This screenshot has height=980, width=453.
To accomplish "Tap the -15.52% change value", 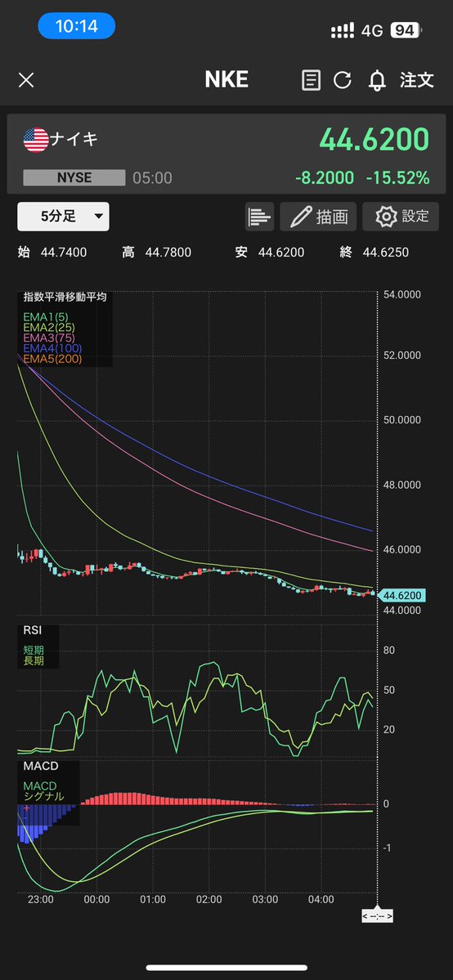I will coord(398,178).
